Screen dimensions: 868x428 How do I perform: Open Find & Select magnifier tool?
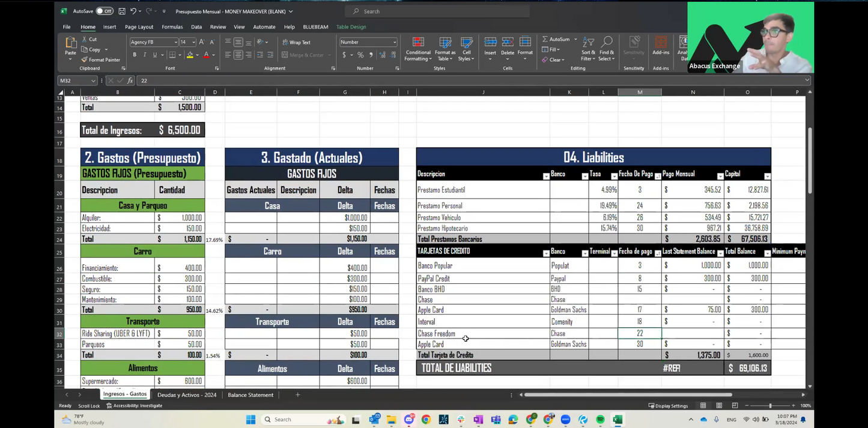607,48
